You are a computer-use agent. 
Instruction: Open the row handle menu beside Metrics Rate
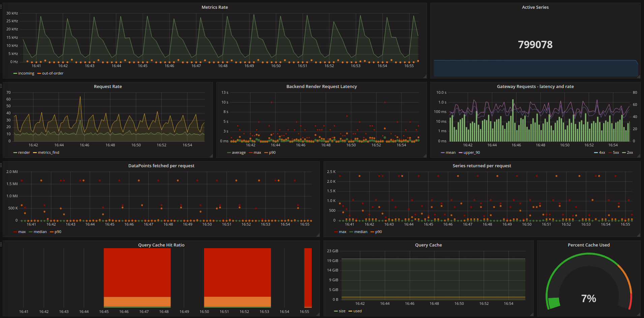click(x=1, y=6)
